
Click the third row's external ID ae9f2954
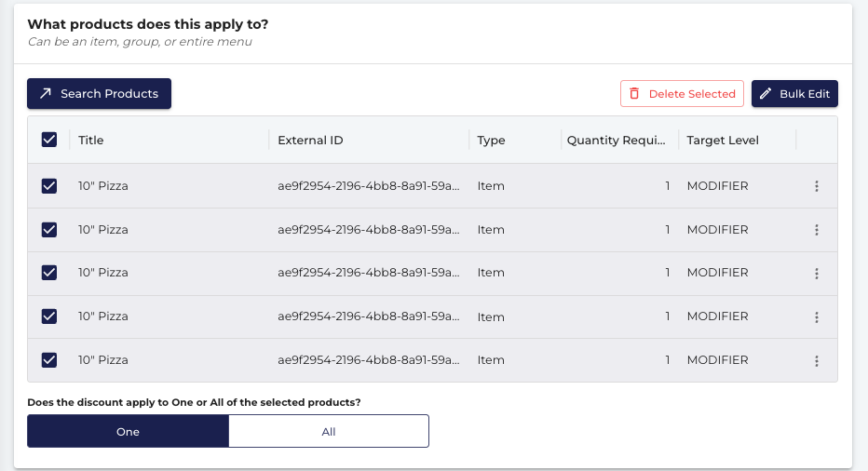pyautogui.click(x=369, y=273)
